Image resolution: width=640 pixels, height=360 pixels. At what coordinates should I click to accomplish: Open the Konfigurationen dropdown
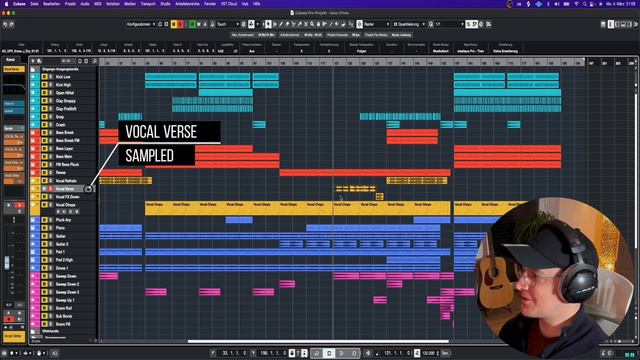[141, 24]
